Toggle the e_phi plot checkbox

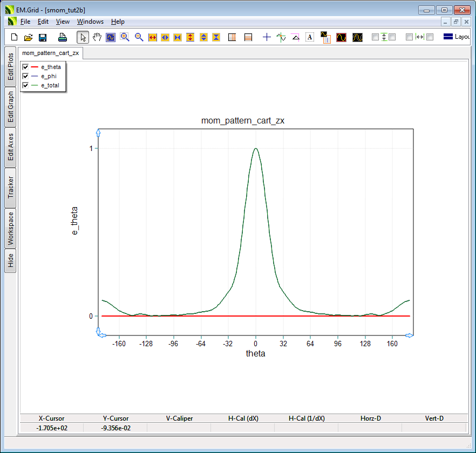(25, 76)
